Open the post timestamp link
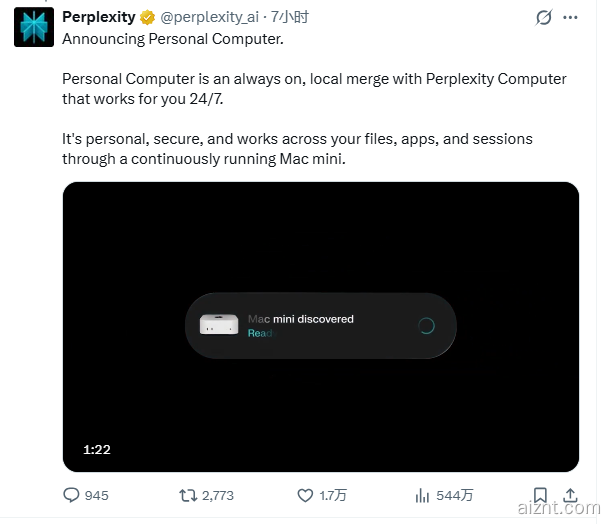Image resolution: width=610 pixels, height=524 pixels. [x=292, y=17]
